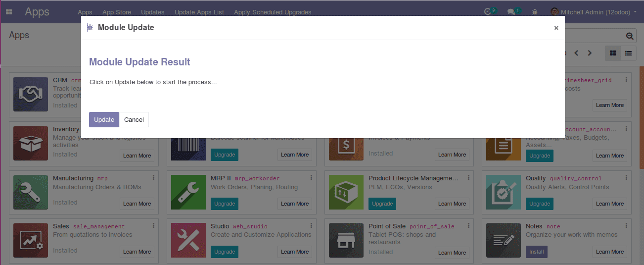The height and width of the screenshot is (265, 644).
Task: Open the Apps menu item
Action: [85, 12]
